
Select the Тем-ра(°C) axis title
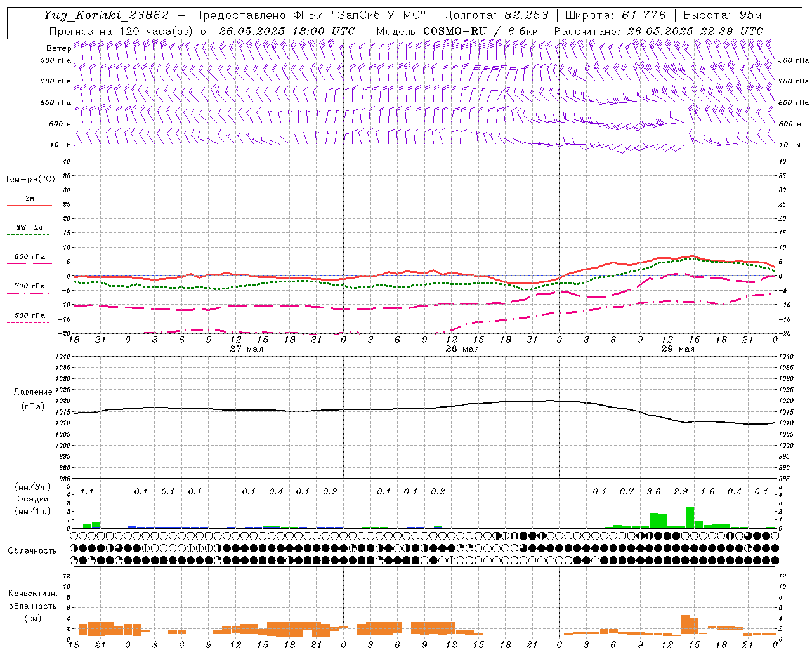click(30, 180)
